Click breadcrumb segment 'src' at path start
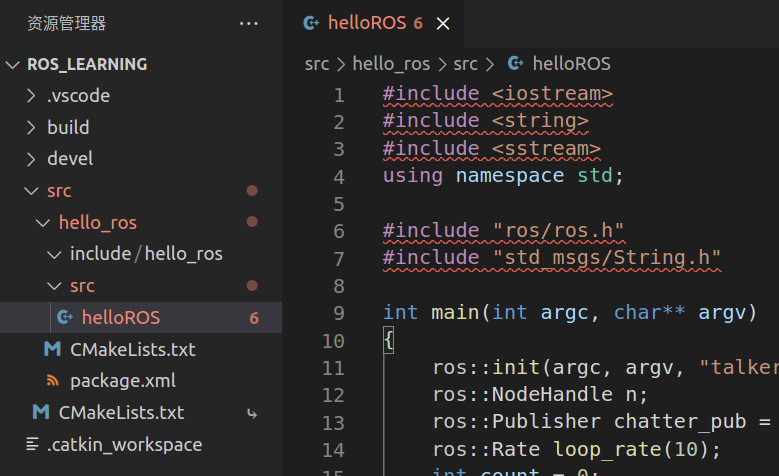 pos(316,64)
